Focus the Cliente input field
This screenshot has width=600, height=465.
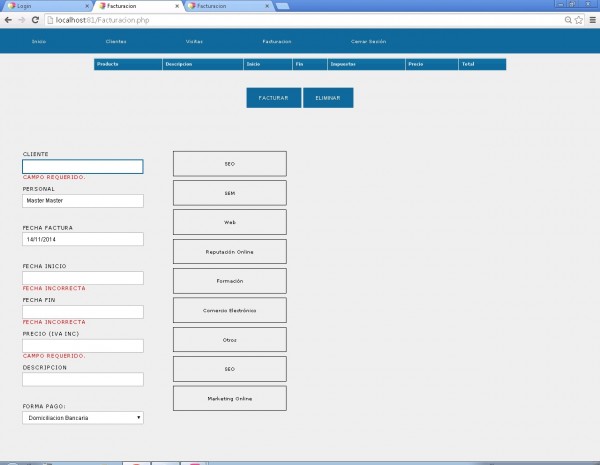[83, 167]
